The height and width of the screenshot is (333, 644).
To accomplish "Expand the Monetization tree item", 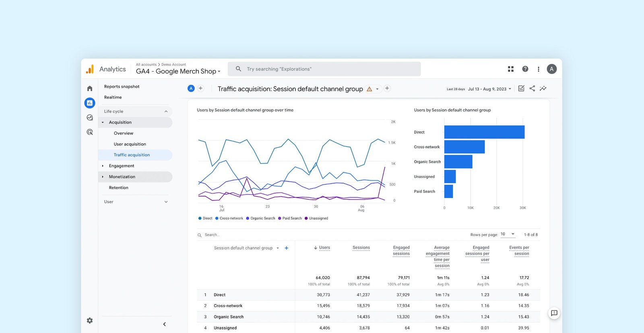I will click(103, 177).
